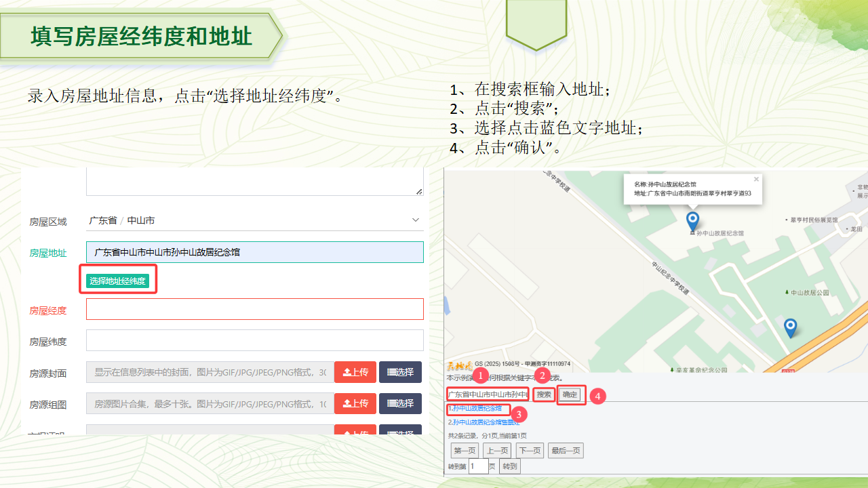Click the 选择地址经纬度 button
Image resolution: width=868 pixels, height=488 pixels.
tap(118, 281)
